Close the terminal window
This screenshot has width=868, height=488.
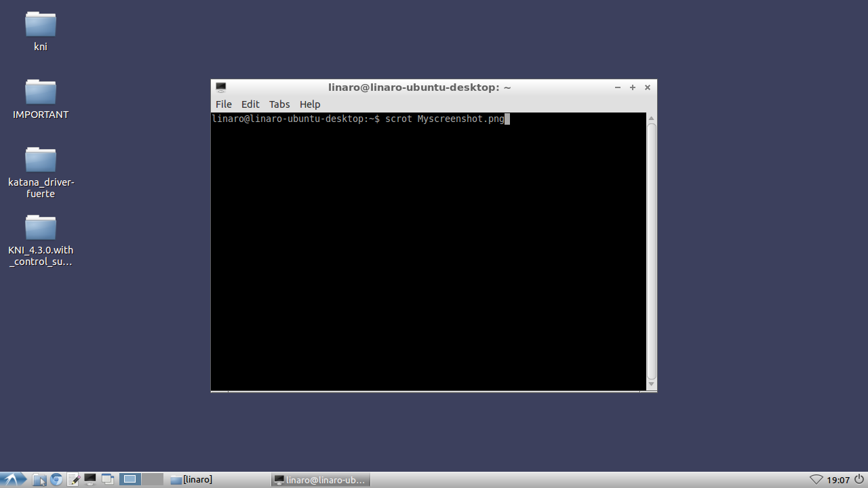648,87
